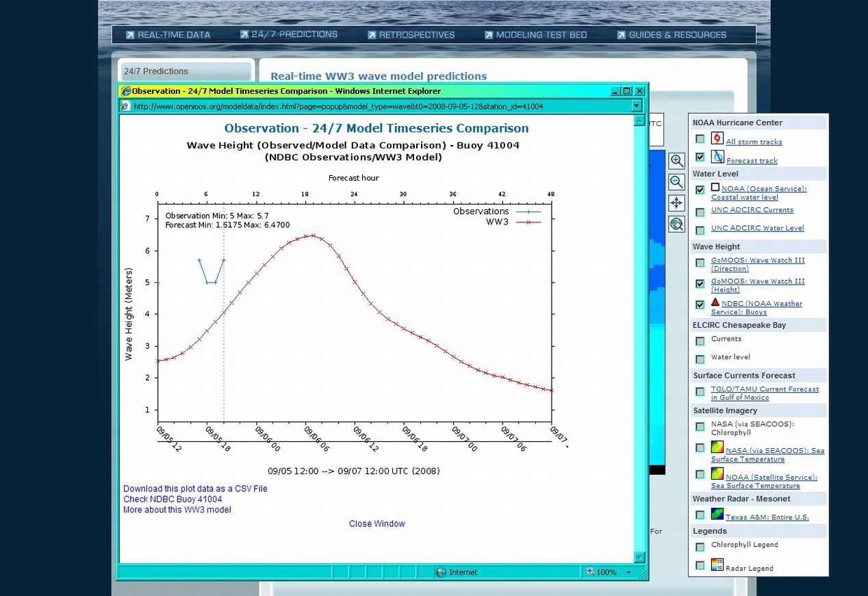This screenshot has height=596, width=868.
Task: Click the arrow icon beside RETROSPECTIVES
Action: tap(372, 35)
